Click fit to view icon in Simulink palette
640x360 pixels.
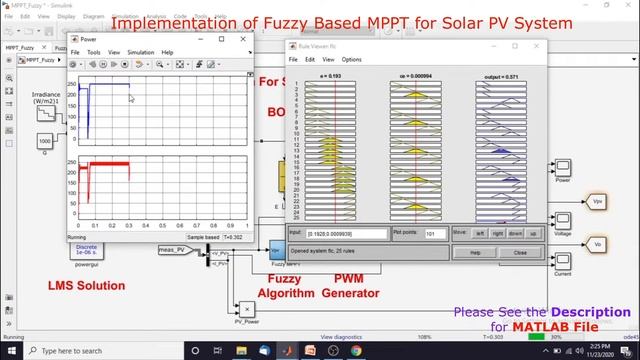pyautogui.click(x=9, y=91)
